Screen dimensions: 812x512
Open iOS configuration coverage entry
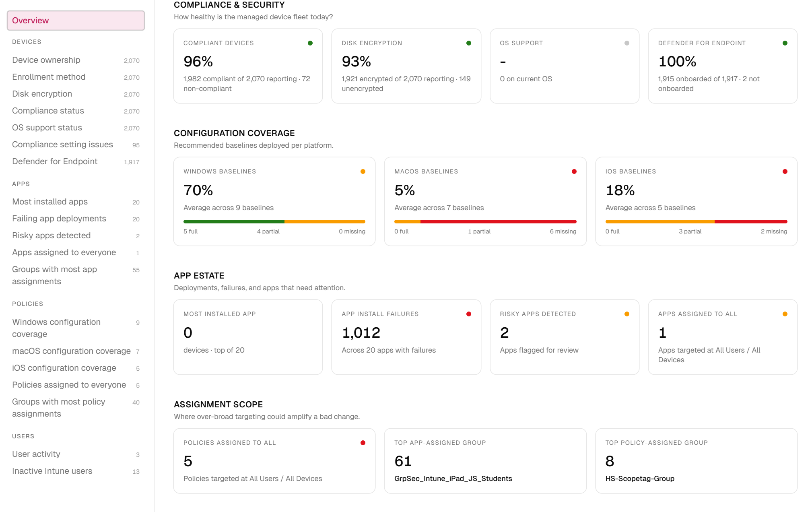coord(76,368)
